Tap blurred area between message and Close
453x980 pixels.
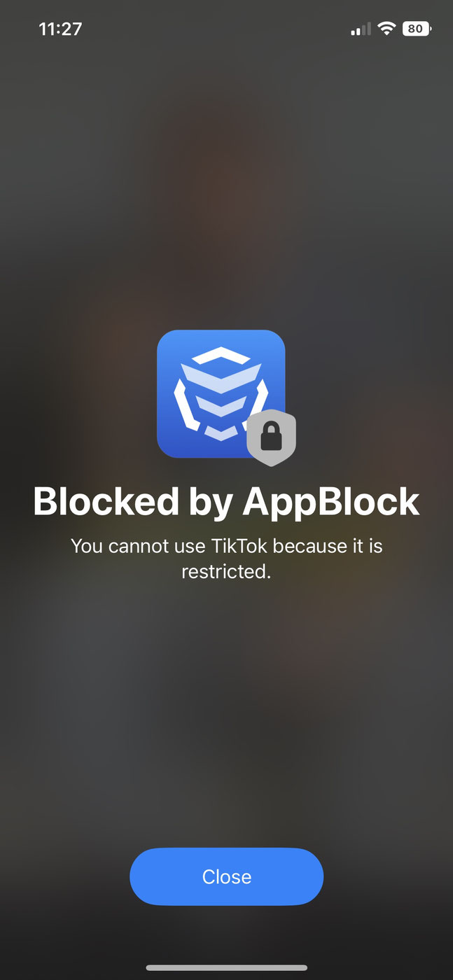(x=226, y=714)
